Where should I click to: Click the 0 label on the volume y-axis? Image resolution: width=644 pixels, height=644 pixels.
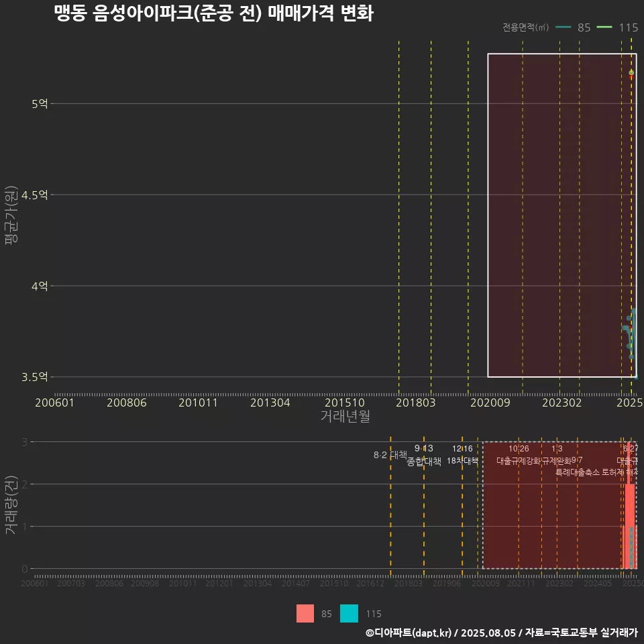pyautogui.click(x=25, y=569)
